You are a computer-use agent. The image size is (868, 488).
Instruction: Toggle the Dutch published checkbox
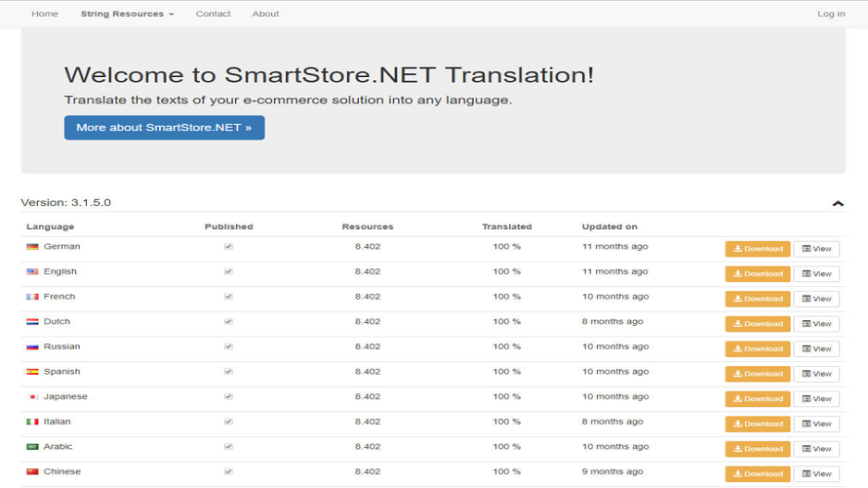coord(228,321)
